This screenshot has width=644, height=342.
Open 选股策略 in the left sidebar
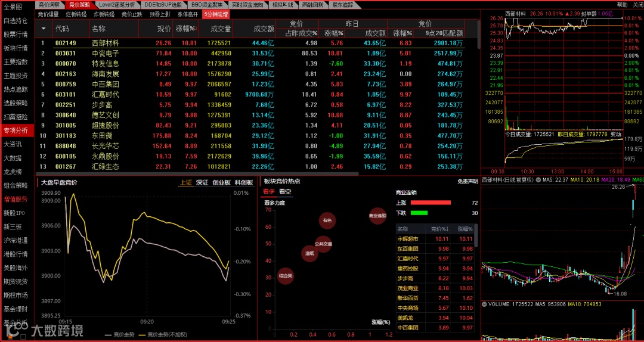(17, 103)
